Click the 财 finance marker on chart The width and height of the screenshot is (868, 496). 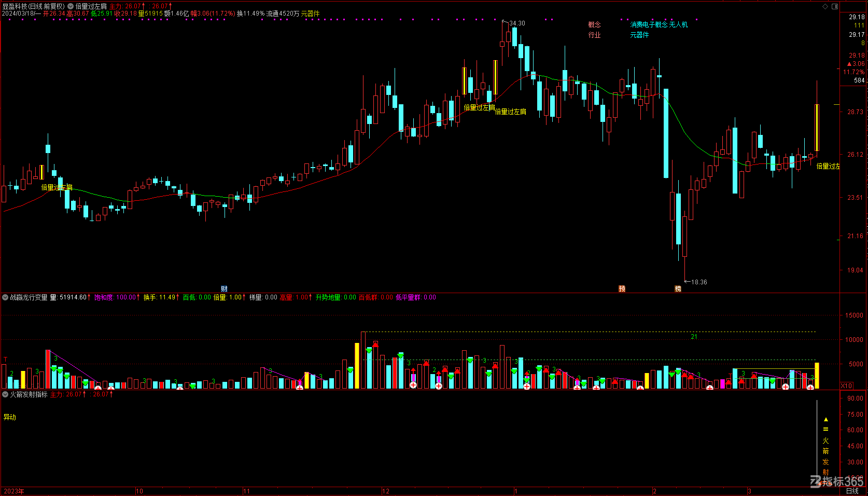coord(224,288)
